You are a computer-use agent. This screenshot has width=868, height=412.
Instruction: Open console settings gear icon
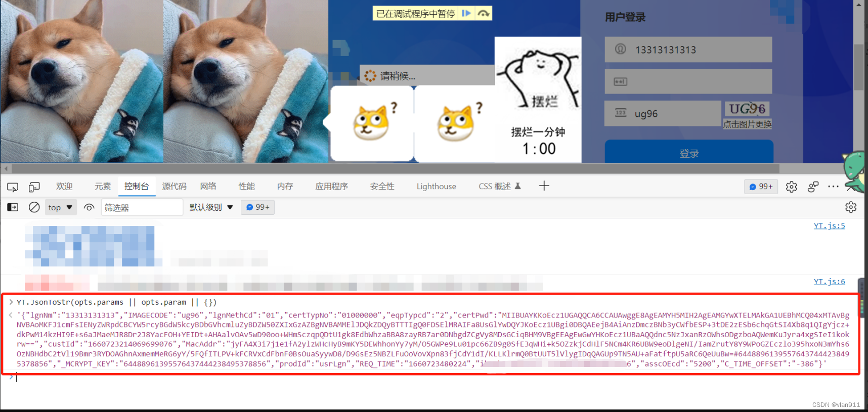point(851,207)
